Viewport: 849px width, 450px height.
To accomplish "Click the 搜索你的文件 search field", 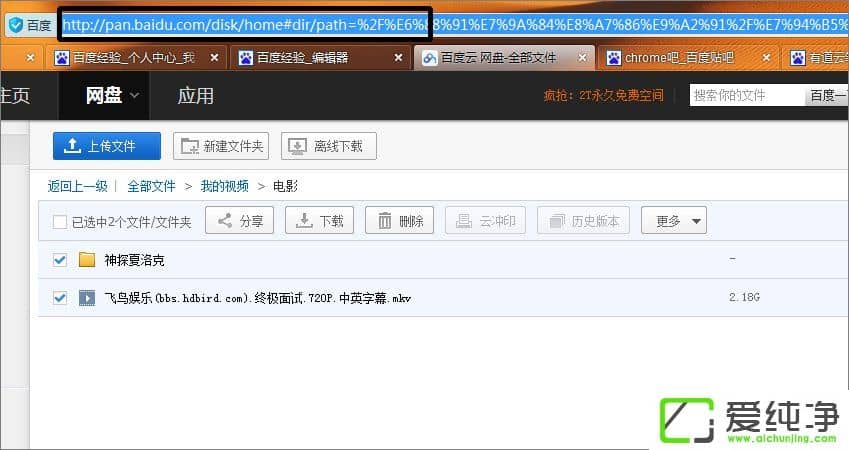I will click(747, 96).
